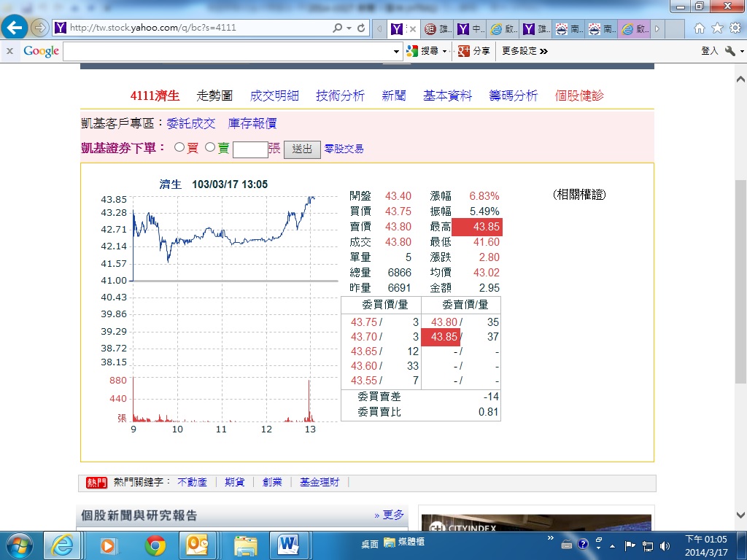
Task: Click the page vertical scrollbar thumb
Action: 740,281
